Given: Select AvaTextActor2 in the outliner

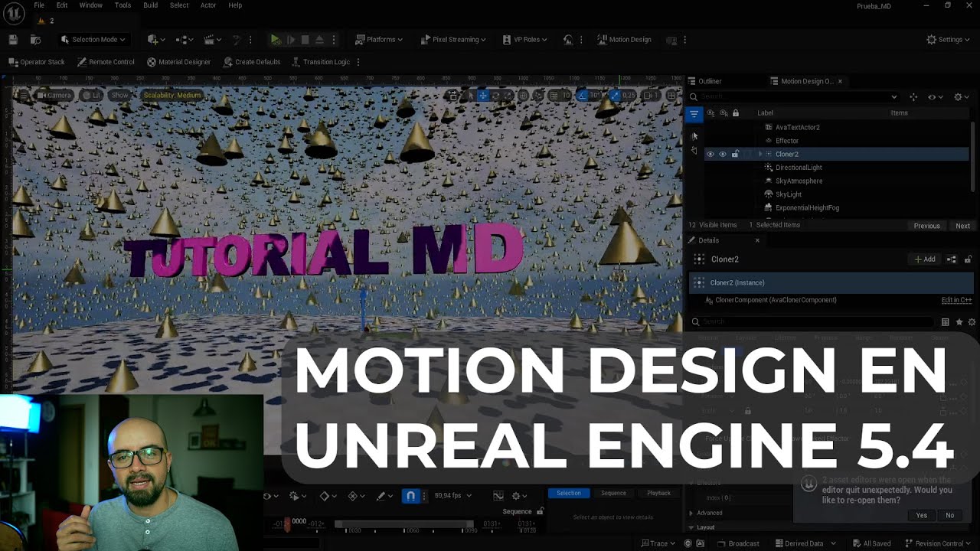Looking at the screenshot, I should coord(797,128).
